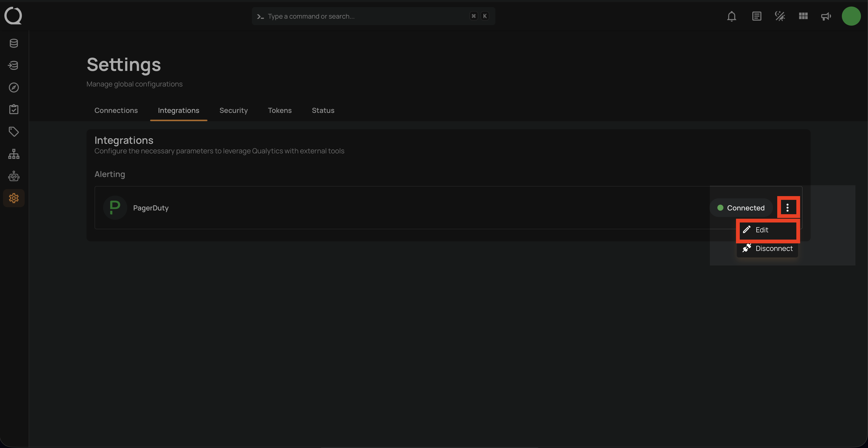Open the Datastores database icon in sidebar

14,43
